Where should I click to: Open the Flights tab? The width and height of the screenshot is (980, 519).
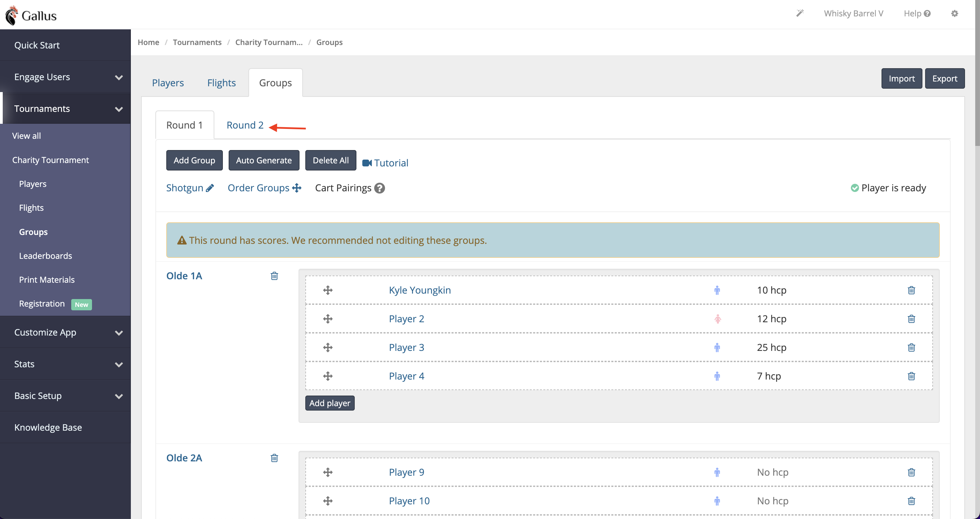tap(221, 83)
